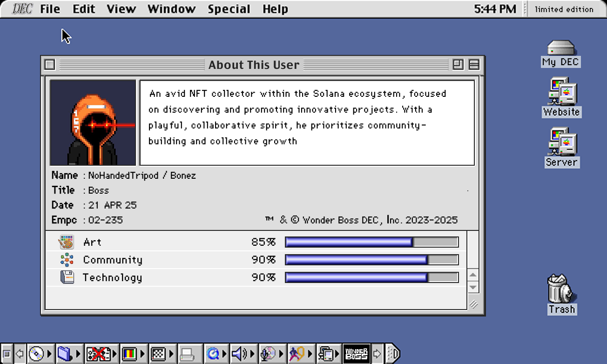Click the name NoHandedTripod / Bonez
607x364 pixels.
[142, 175]
